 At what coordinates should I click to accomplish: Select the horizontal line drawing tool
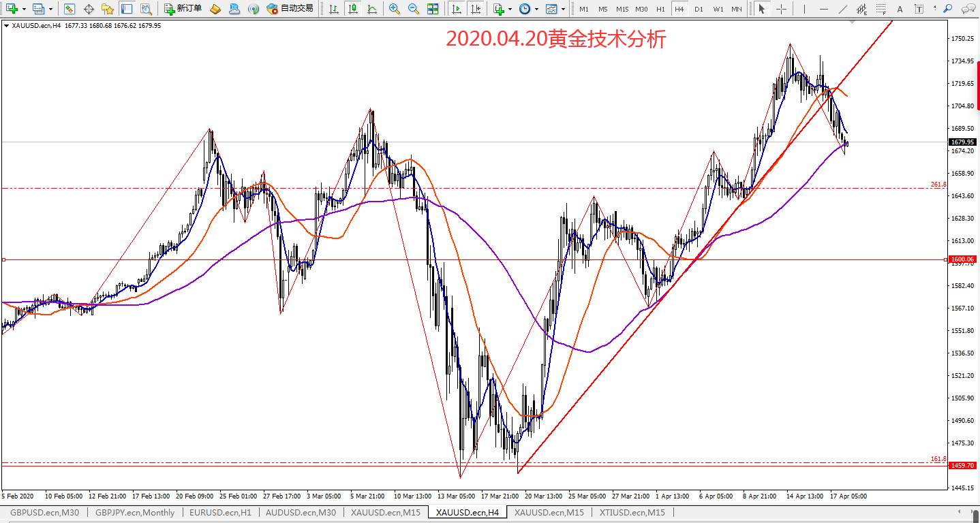[x=824, y=9]
